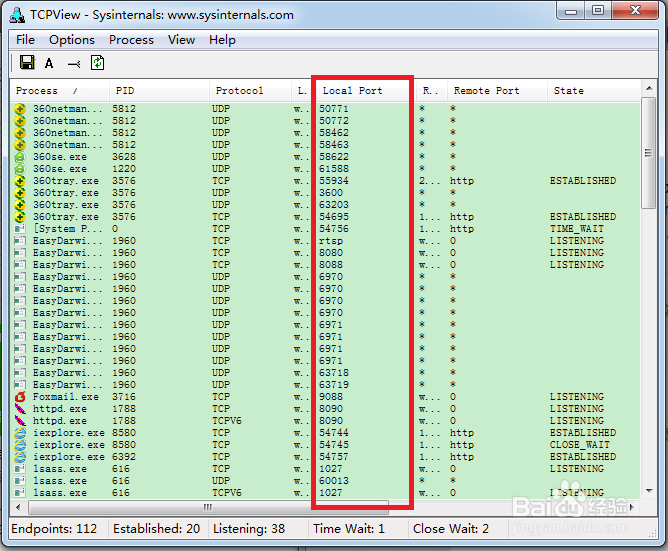668x551 pixels.
Task: Select local port 63203 cell
Action: click(334, 205)
